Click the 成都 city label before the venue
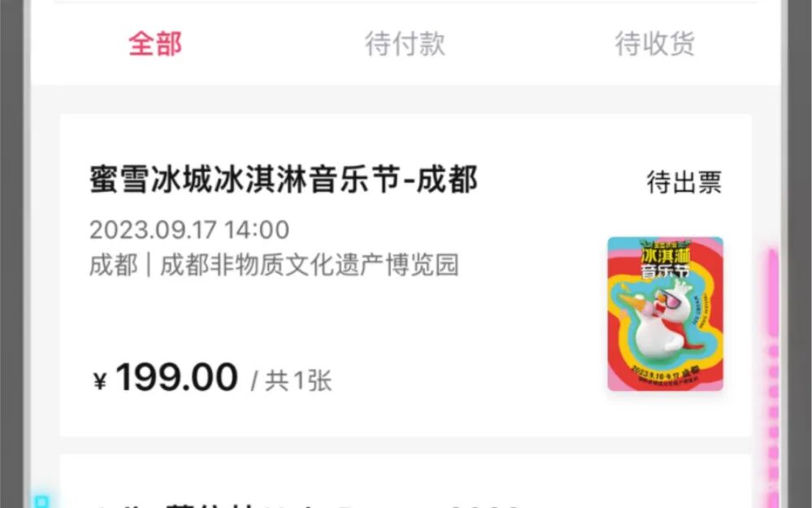 114,265
